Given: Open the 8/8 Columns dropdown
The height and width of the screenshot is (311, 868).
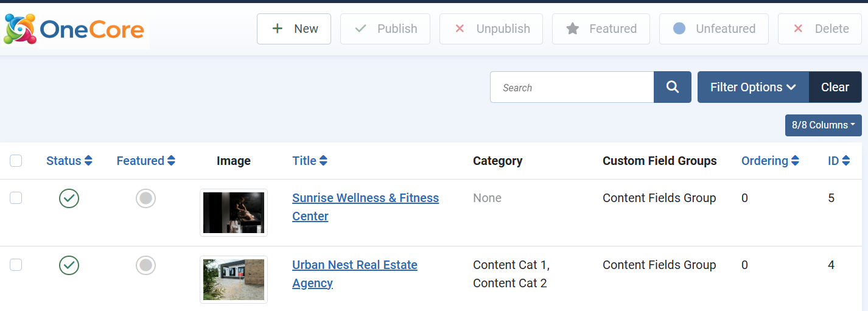Looking at the screenshot, I should (x=823, y=125).
